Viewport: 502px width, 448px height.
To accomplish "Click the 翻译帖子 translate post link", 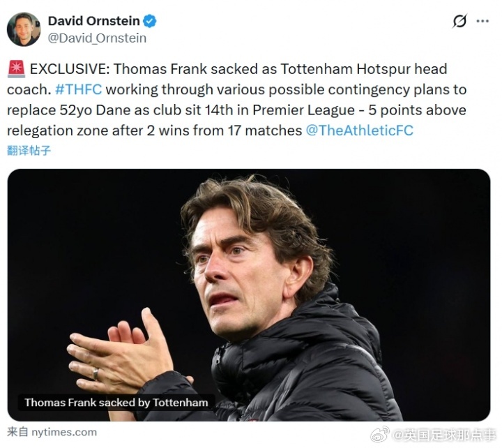I will [29, 150].
